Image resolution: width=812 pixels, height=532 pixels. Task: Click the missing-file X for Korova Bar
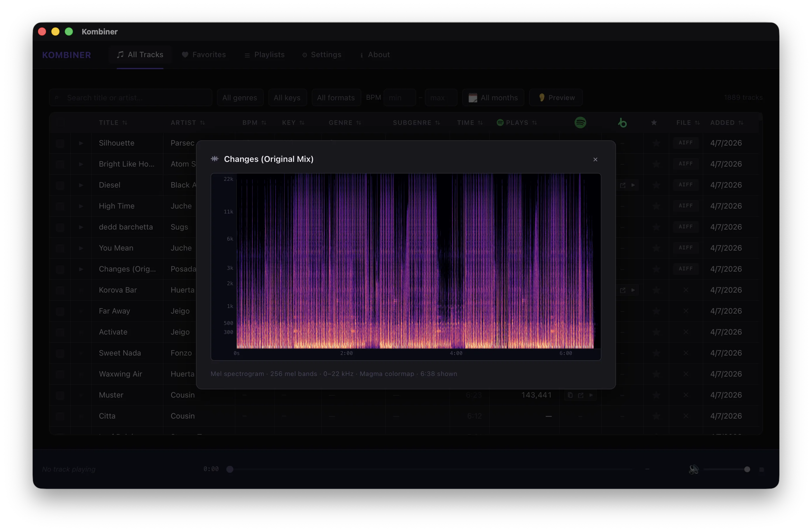pyautogui.click(x=686, y=290)
